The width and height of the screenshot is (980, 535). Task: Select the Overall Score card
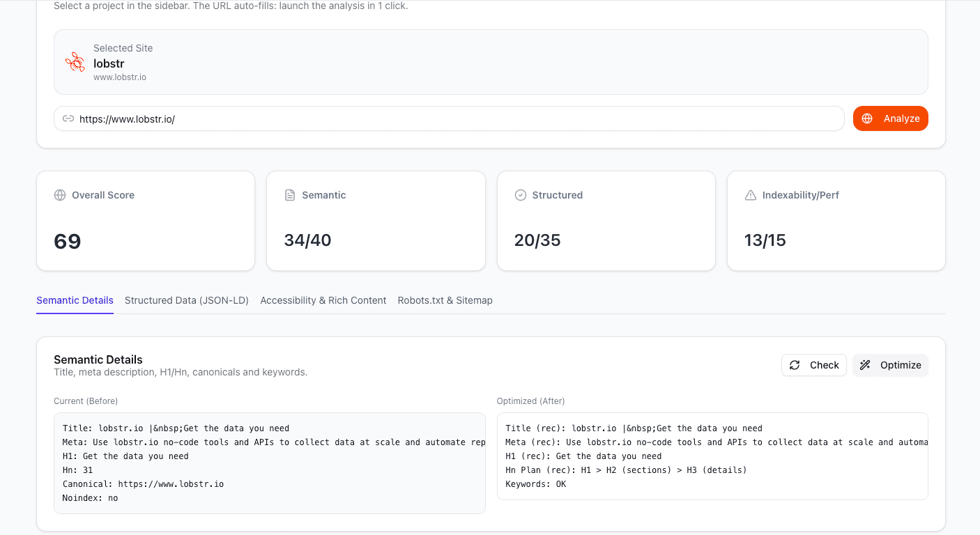(145, 220)
